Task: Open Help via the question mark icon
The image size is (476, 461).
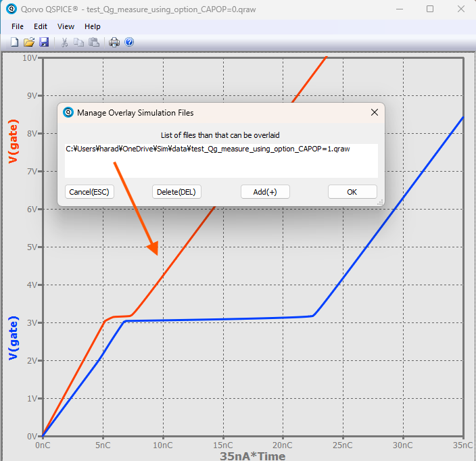Action: tap(129, 42)
